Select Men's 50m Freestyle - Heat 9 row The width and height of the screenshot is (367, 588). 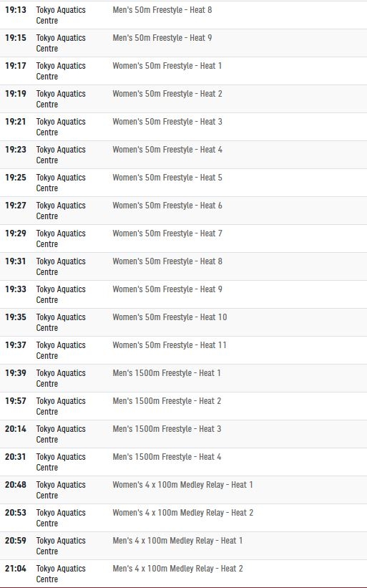tap(183, 43)
